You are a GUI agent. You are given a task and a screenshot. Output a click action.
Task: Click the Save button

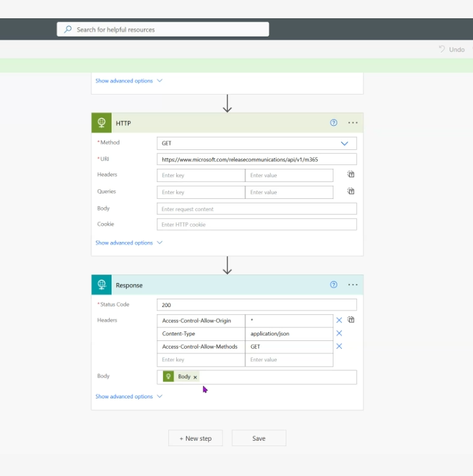[x=259, y=438]
